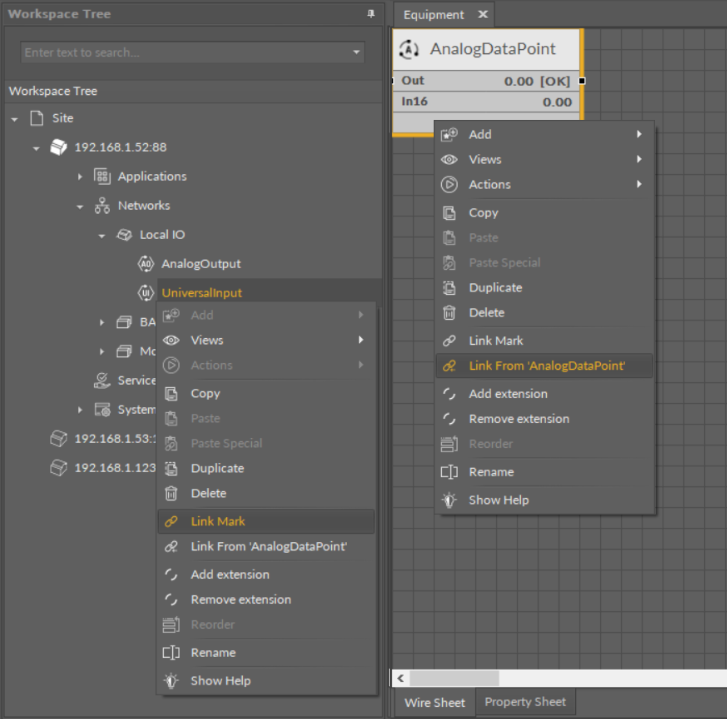
Task: Expand the Applications tree node
Action: (x=80, y=176)
